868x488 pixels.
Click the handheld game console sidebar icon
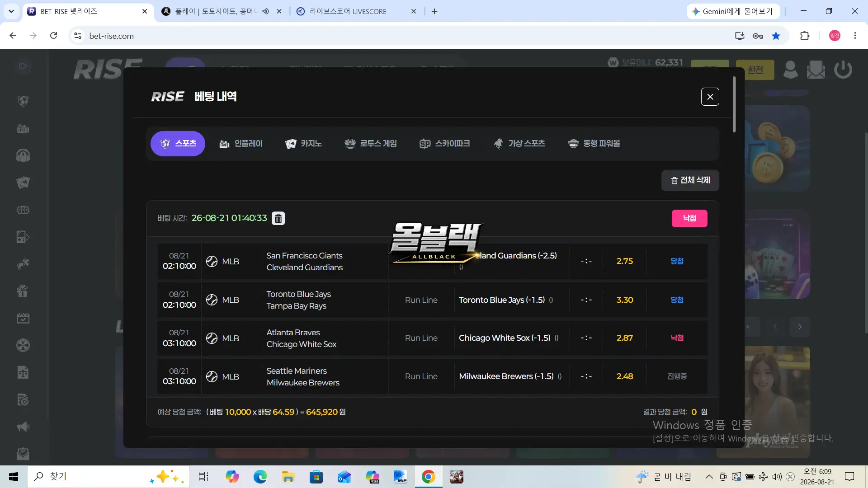click(x=23, y=237)
